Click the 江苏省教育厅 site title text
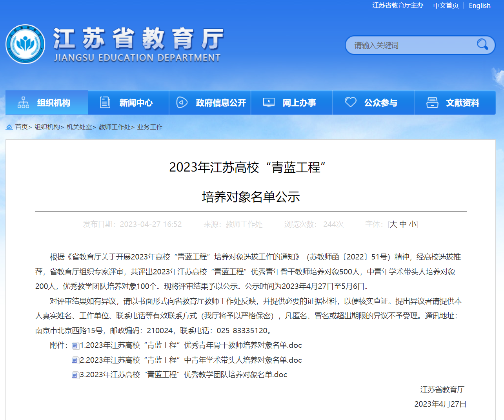Viewport: 504px width, 420px height. [x=138, y=39]
